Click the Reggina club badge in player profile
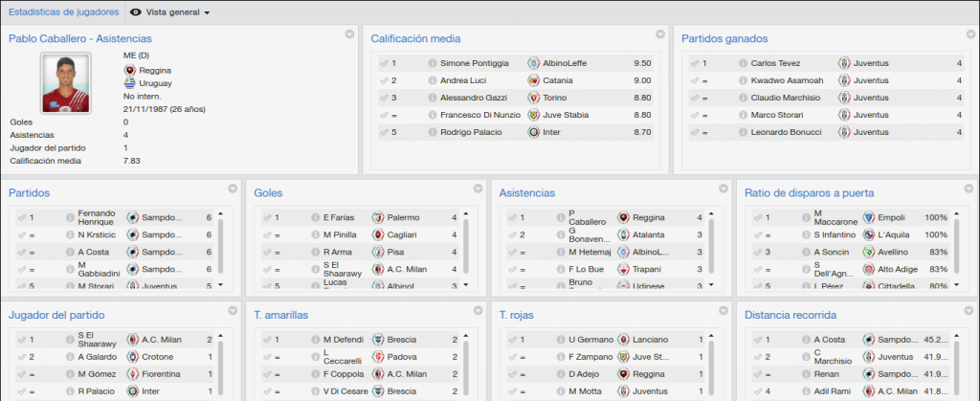 (130, 71)
